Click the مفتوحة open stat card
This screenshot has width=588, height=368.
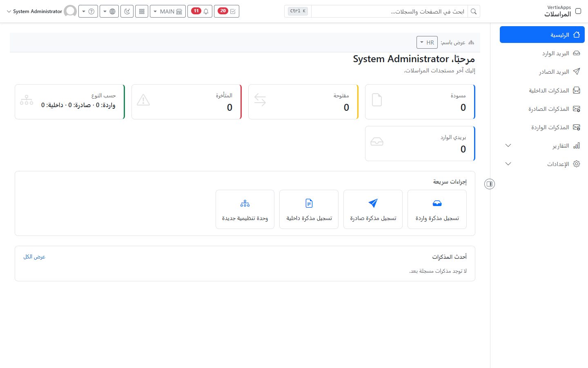303,102
